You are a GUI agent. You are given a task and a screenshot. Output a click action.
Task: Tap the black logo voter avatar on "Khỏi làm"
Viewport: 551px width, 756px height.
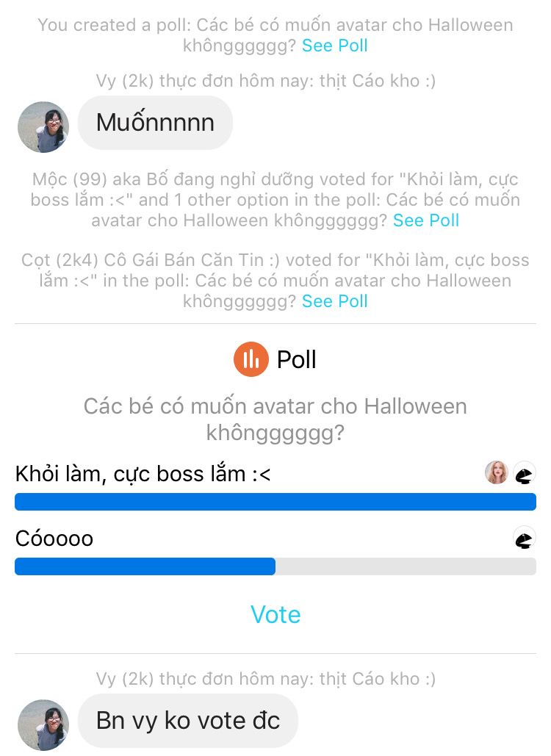524,473
